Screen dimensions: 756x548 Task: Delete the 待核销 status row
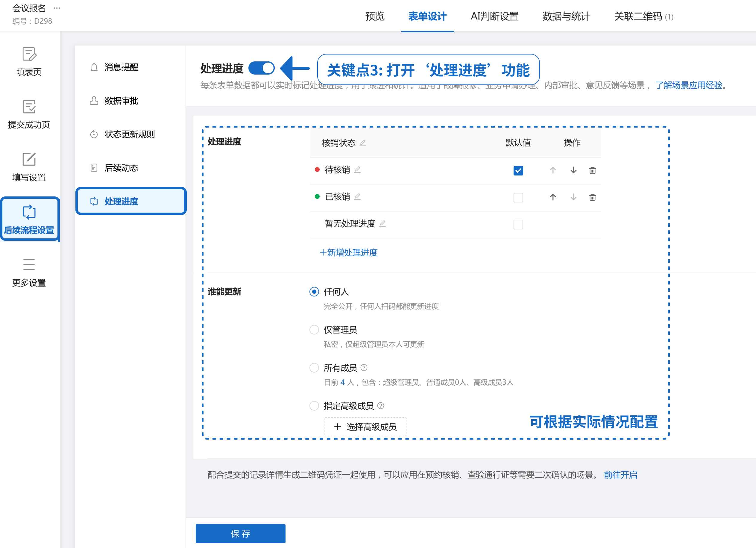592,170
